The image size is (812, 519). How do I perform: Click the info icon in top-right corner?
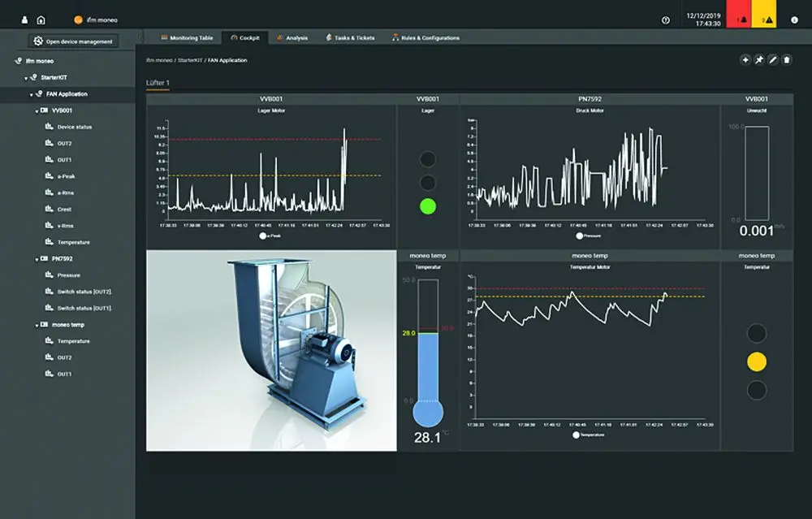click(x=794, y=19)
